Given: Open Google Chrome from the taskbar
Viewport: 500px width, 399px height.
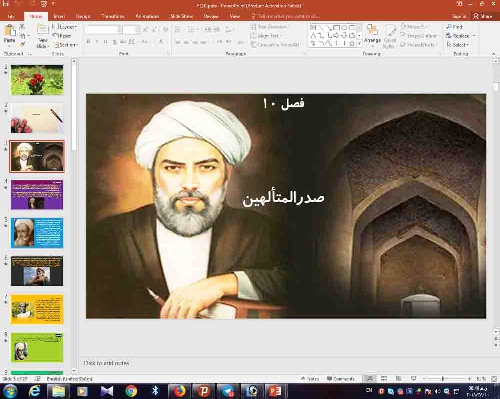Looking at the screenshot, I should [131, 391].
